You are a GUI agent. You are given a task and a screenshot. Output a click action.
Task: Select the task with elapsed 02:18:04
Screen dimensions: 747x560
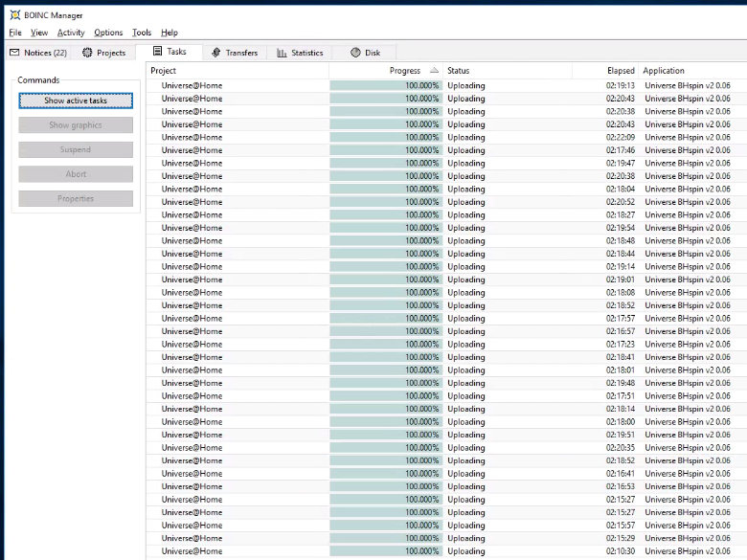click(446, 189)
